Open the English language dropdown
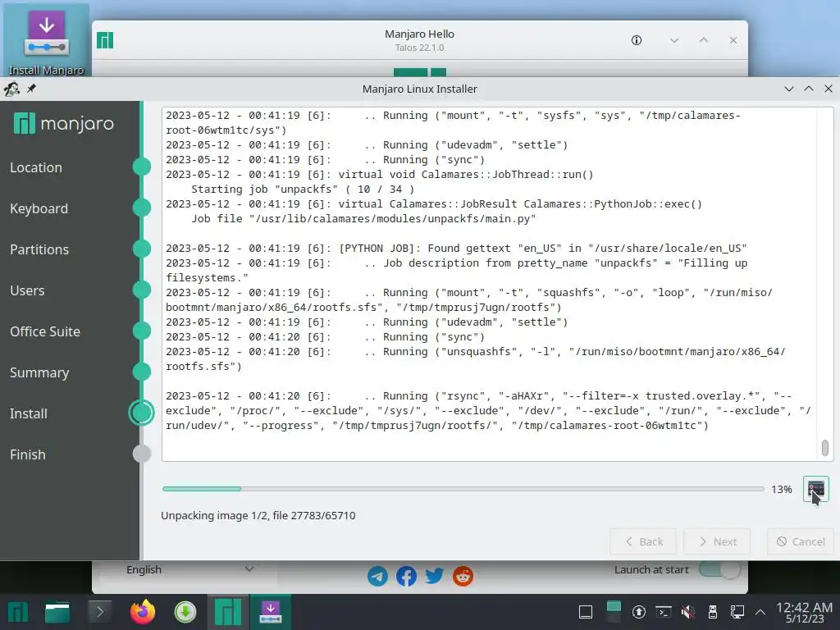This screenshot has height=630, width=840. (x=189, y=569)
